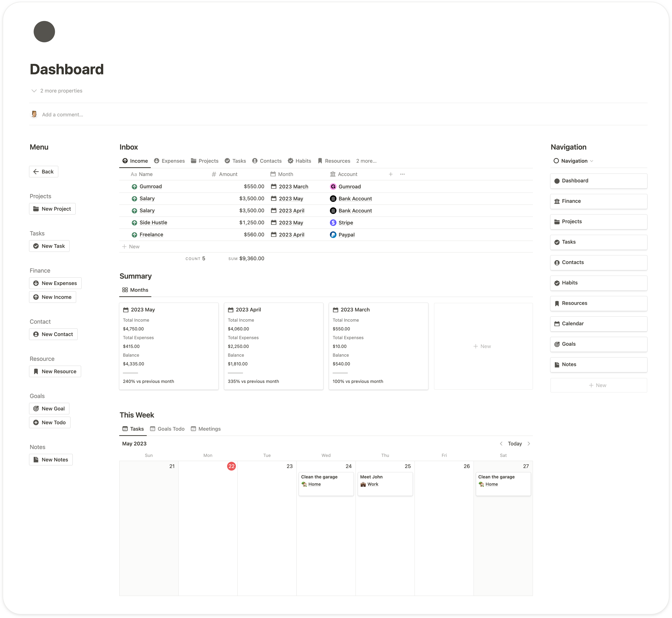Click the New Expenses button

pyautogui.click(x=55, y=283)
